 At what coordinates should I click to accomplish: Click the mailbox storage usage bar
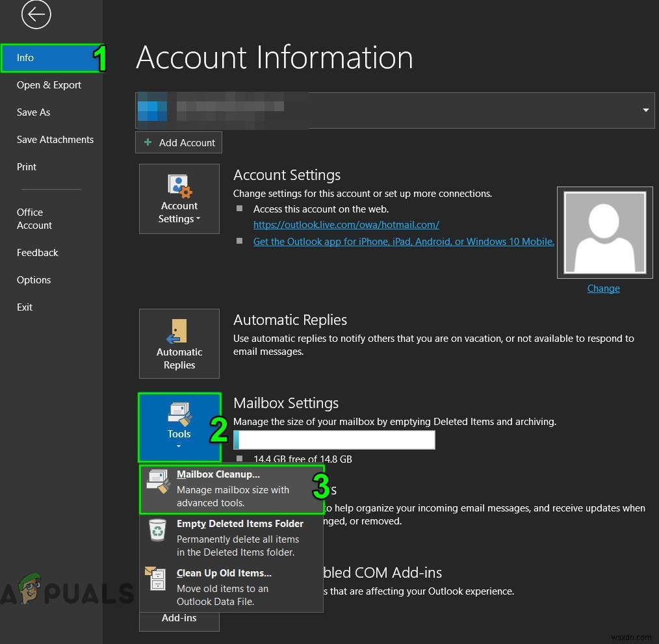click(x=333, y=440)
